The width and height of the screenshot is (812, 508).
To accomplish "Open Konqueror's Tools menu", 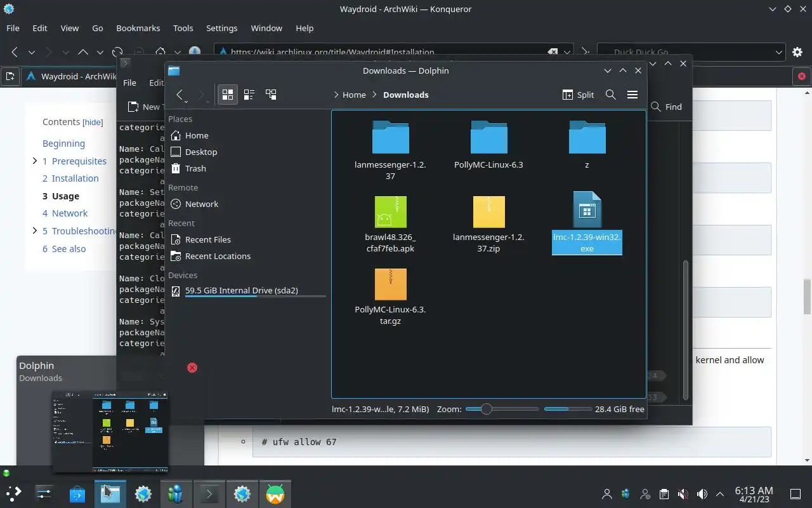I will [x=183, y=28].
